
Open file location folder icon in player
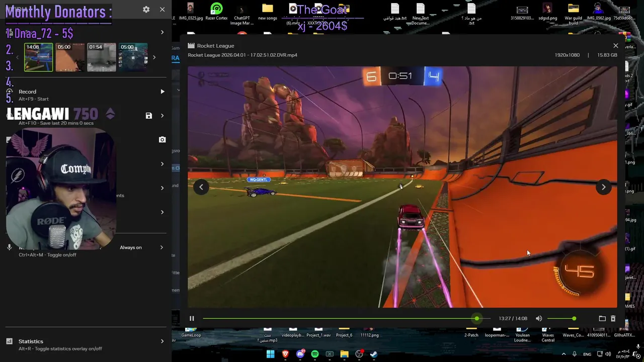[602, 318]
